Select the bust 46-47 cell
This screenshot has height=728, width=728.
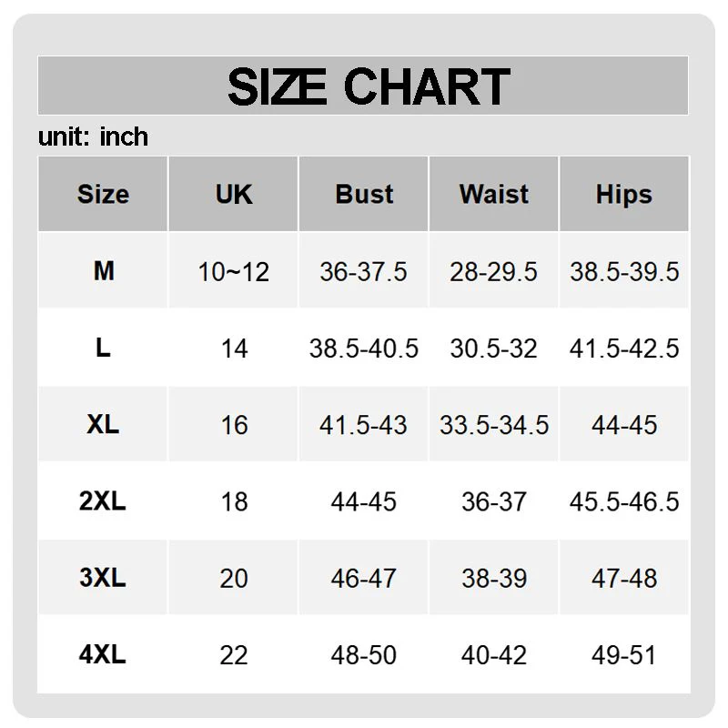(364, 578)
